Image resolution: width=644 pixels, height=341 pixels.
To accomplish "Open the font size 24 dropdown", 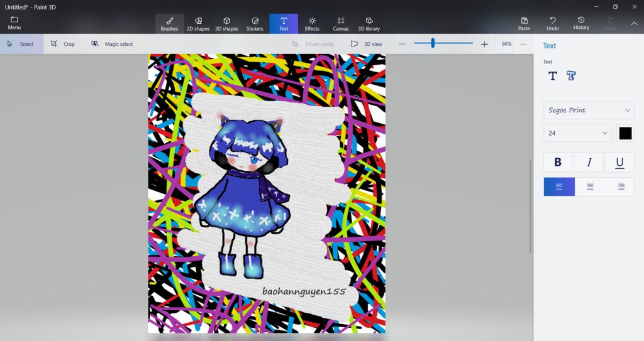I will coord(577,133).
